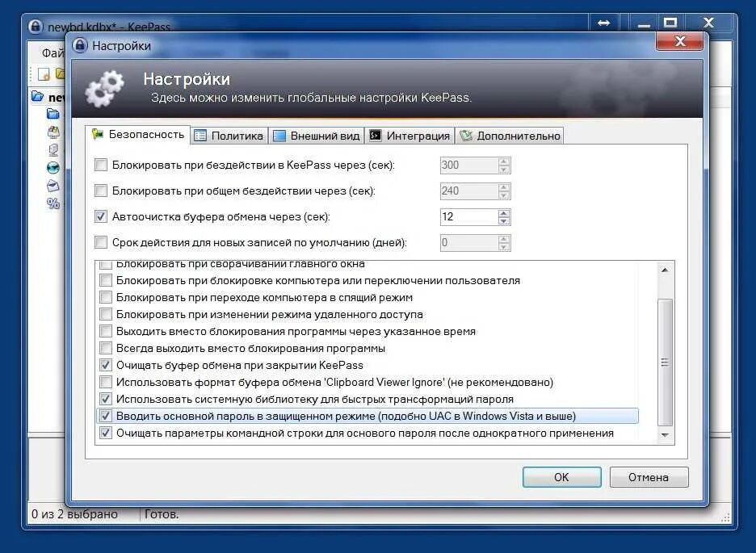
Task: Click the New database icon in KeePass toolbar
Action: [x=44, y=73]
